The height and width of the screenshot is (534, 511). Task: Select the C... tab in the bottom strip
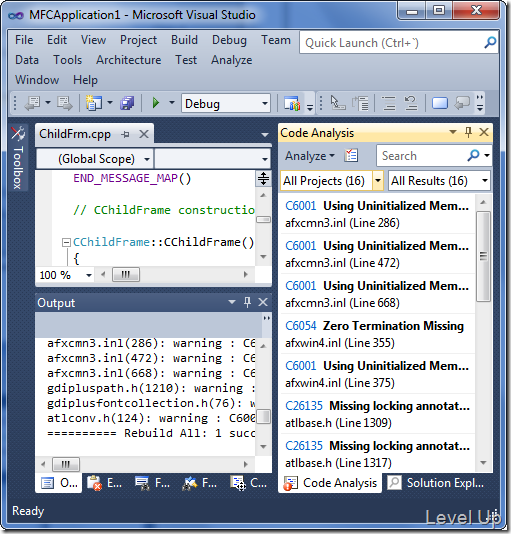click(x=248, y=483)
